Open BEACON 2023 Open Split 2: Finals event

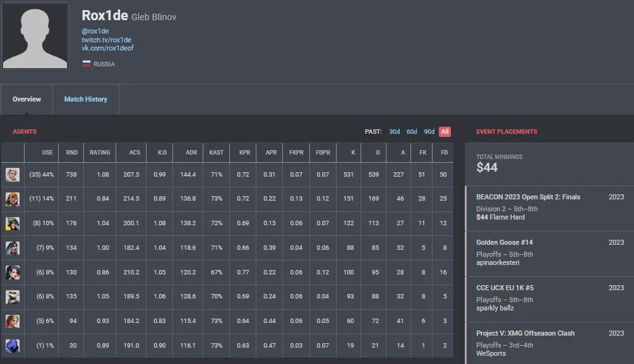(550, 208)
